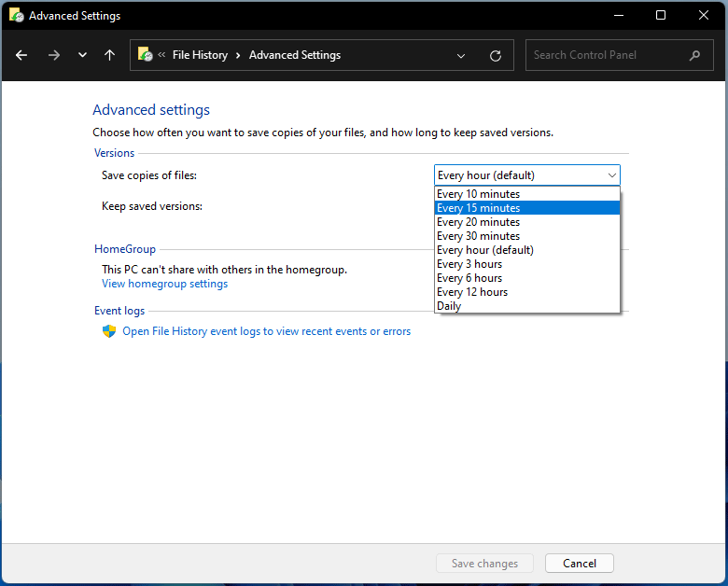
Task: Click the search magnifier icon
Action: tap(694, 55)
